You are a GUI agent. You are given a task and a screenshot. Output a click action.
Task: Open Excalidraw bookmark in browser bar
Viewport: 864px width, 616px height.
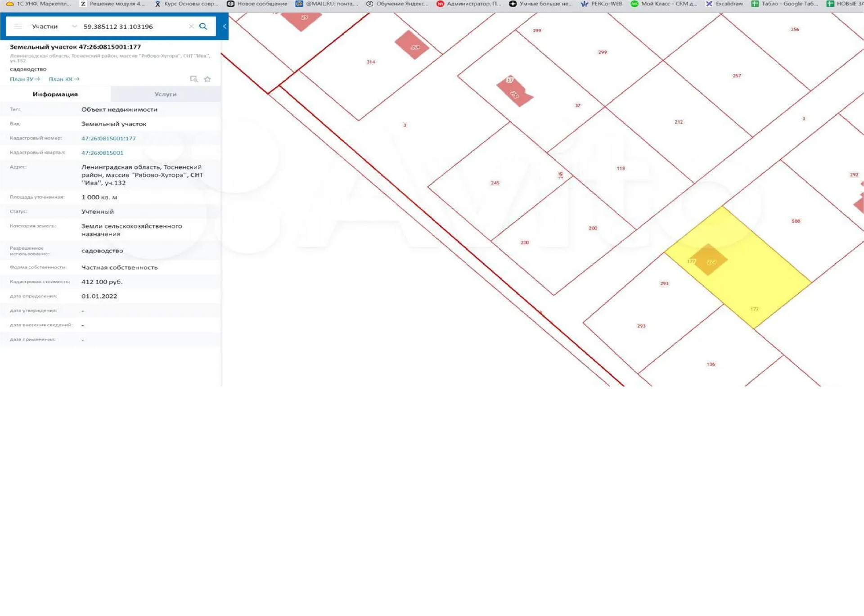point(724,4)
